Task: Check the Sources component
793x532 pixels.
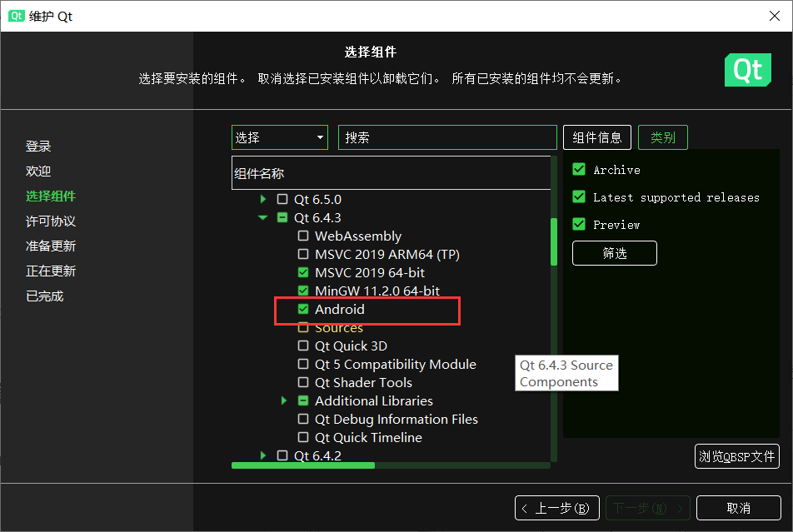Action: pyautogui.click(x=303, y=328)
